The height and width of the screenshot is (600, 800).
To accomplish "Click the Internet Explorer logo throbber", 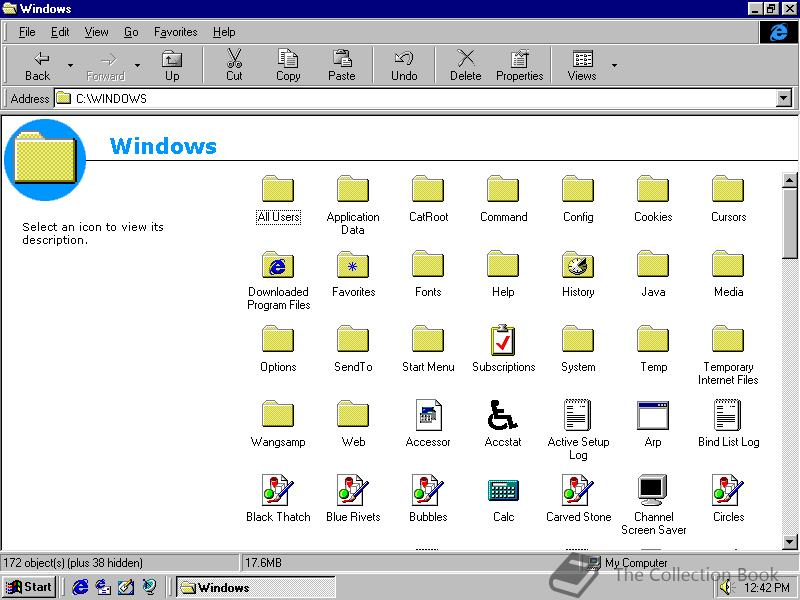I will pyautogui.click(x=778, y=32).
